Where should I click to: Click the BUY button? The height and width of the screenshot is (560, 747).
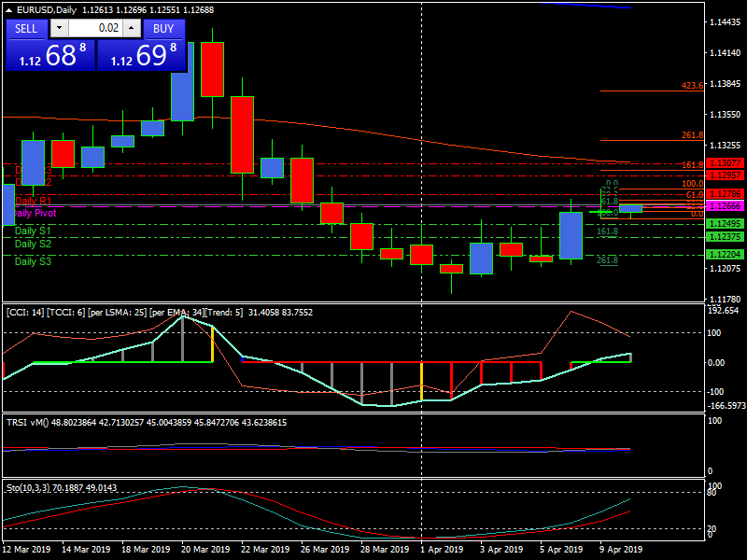163,28
